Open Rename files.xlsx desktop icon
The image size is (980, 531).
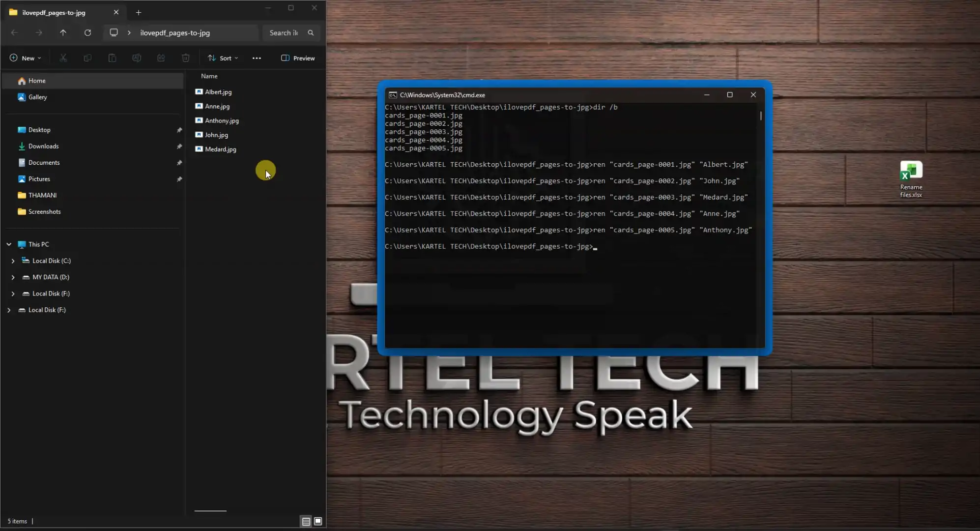[911, 179]
